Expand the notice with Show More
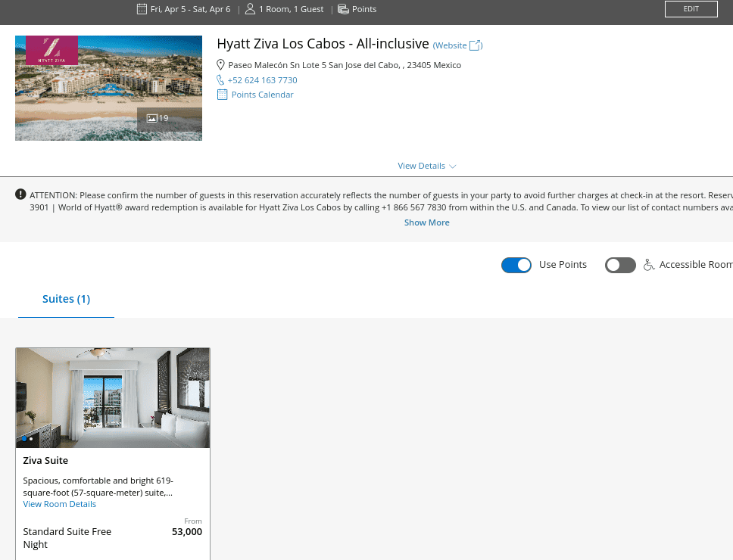Image resolution: width=733 pixels, height=560 pixels. [427, 222]
